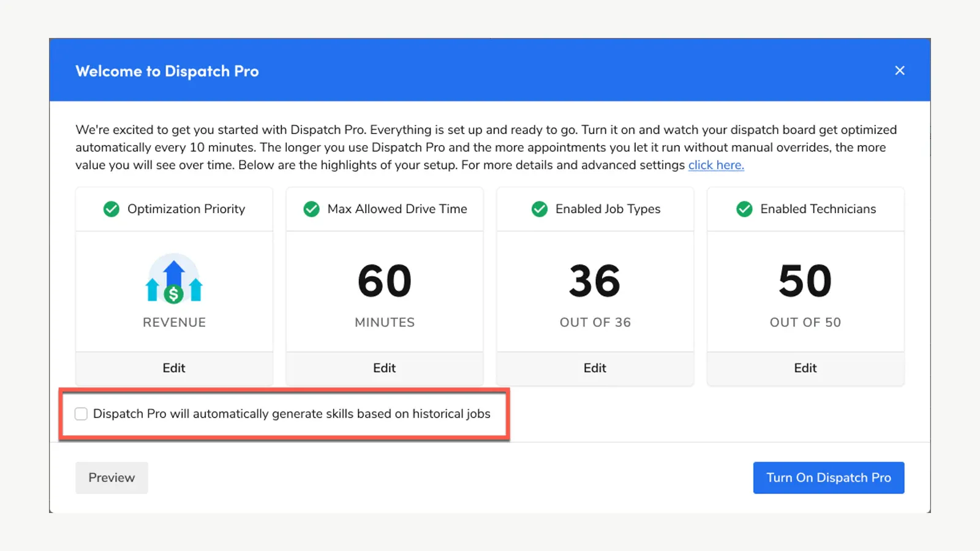Click the 'REVENUE' label

pos(174,323)
